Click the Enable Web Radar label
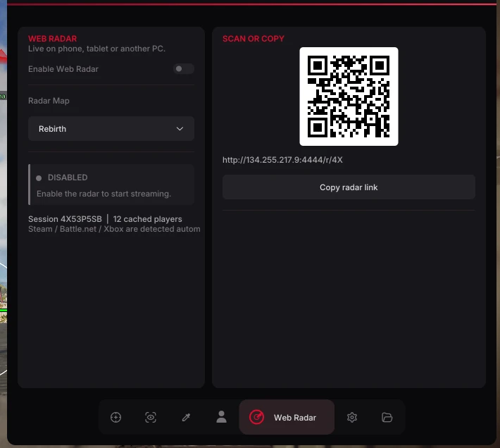 (63, 69)
